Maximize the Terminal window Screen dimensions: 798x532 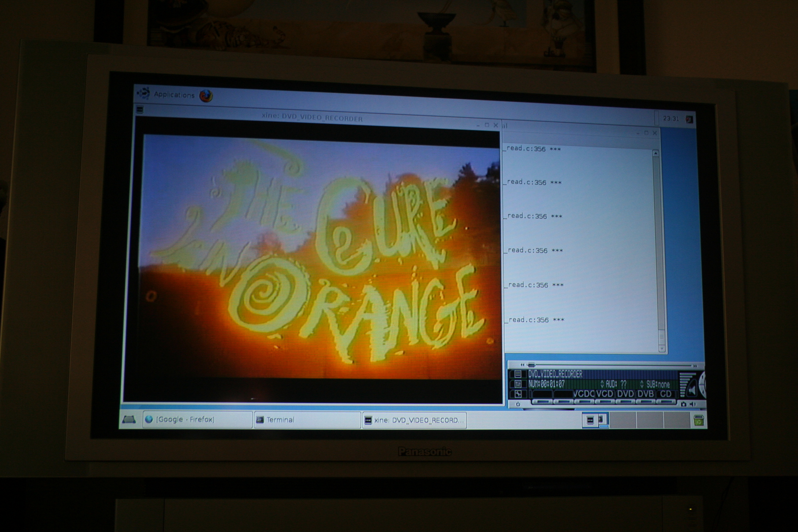(x=646, y=133)
